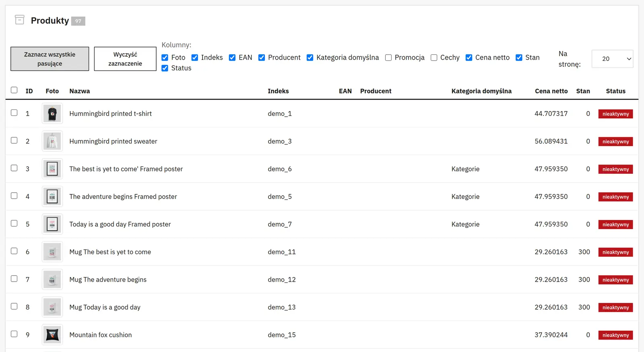644x352 pixels.
Task: Select the checkbox for Mug Today is a good day
Action: (14, 306)
